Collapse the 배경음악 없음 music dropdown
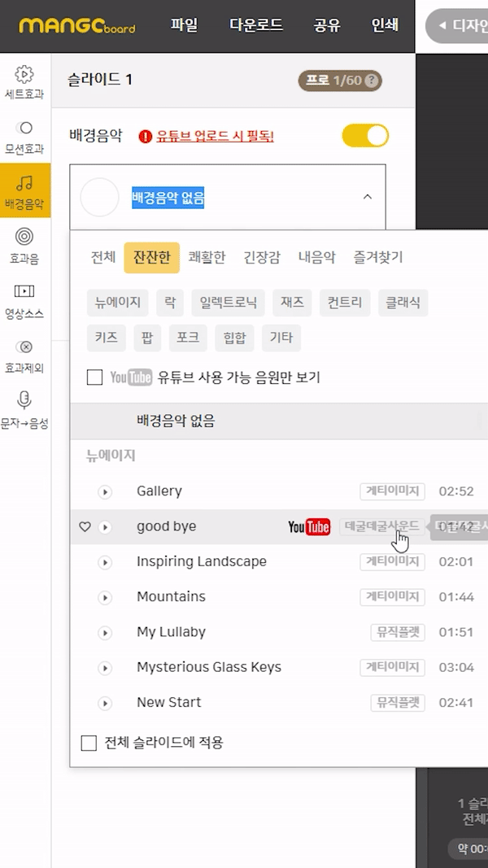Screen dimensions: 488x868 tap(368, 197)
